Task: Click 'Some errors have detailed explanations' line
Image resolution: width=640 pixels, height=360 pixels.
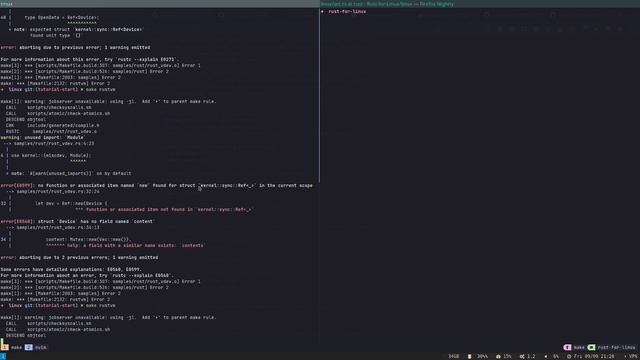Action: point(71,269)
